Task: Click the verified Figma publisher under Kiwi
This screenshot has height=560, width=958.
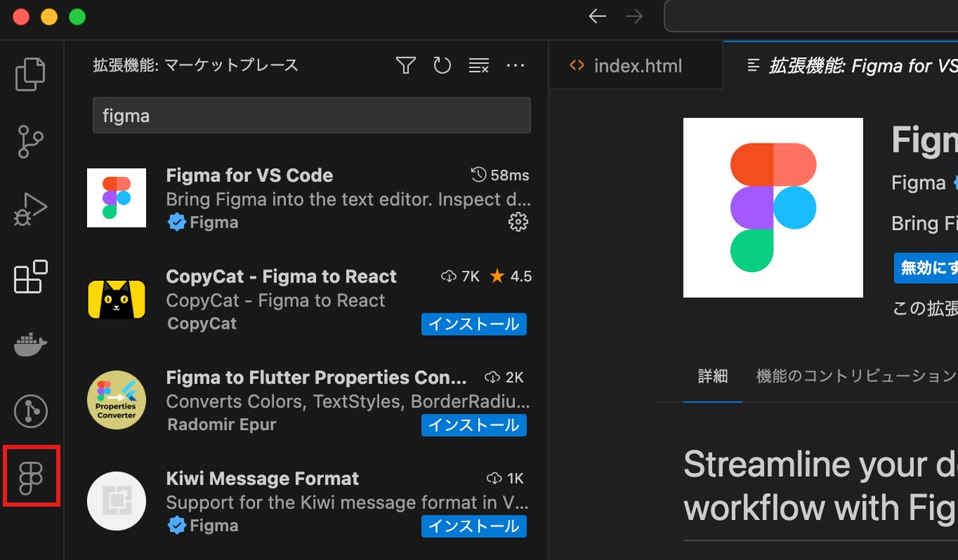Action: tap(203, 526)
